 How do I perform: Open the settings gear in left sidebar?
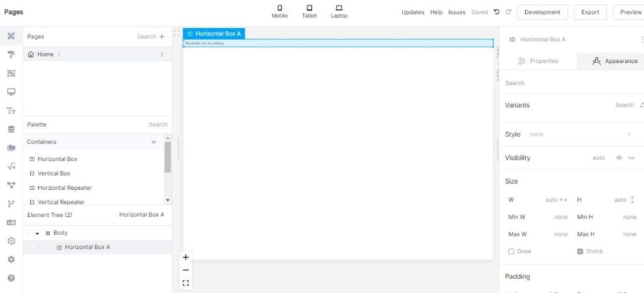tap(11, 259)
